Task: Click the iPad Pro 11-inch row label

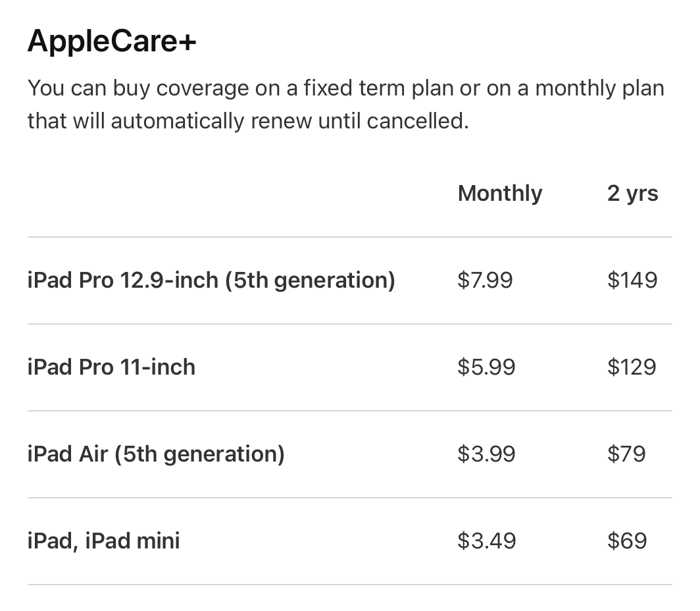Action: 111,367
